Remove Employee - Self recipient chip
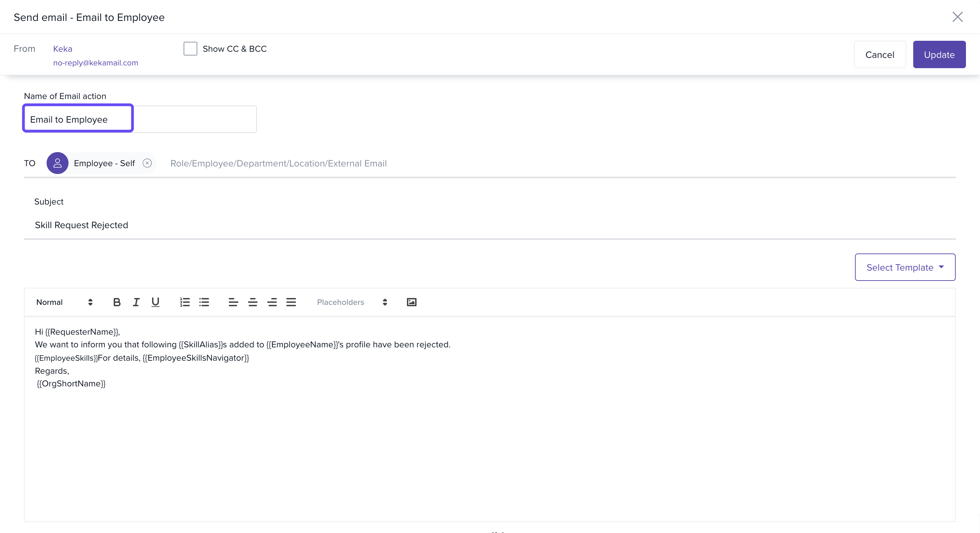 tap(147, 163)
